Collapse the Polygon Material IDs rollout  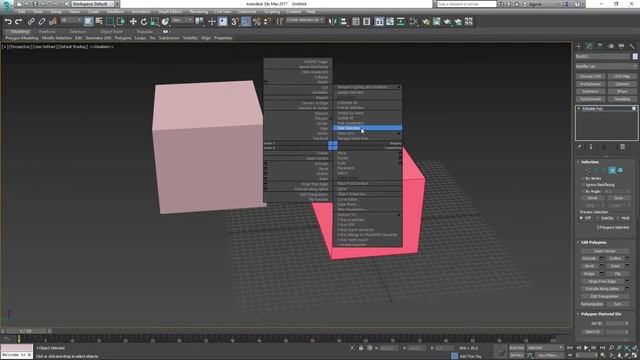point(600,314)
